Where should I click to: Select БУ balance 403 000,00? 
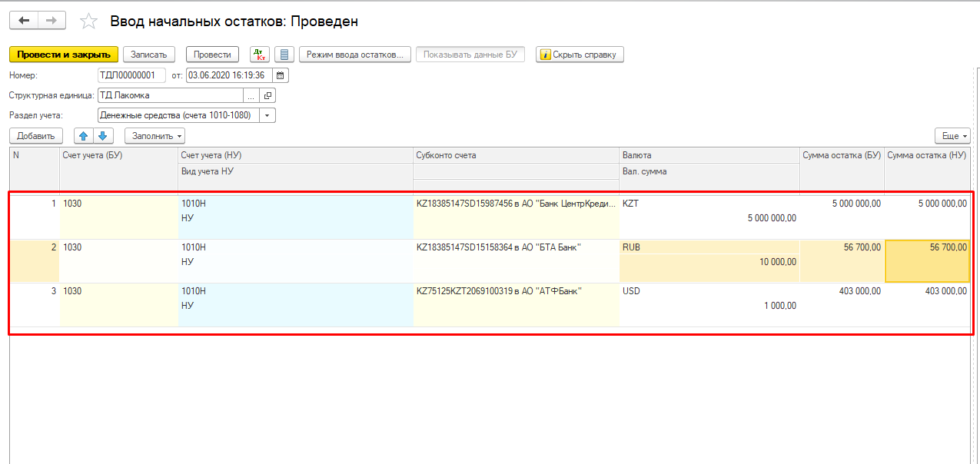click(x=842, y=305)
